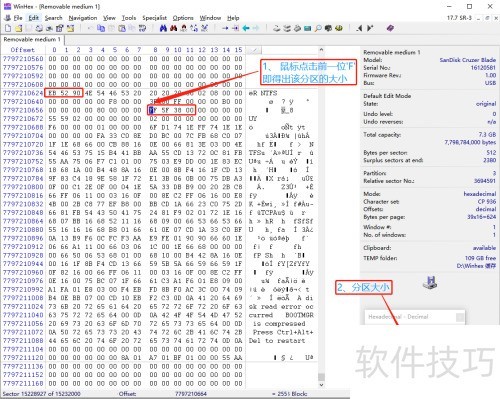The image size is (500, 399).
Task: Click the Relative sector No. 3694591 value
Action: coord(485,181)
